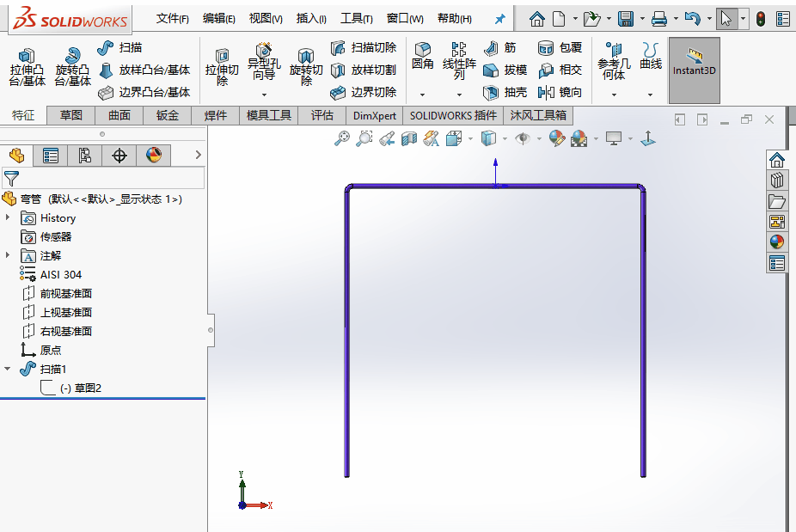Switch to the 草图 sketch ribbon tab
This screenshot has width=796, height=532.
tap(71, 115)
